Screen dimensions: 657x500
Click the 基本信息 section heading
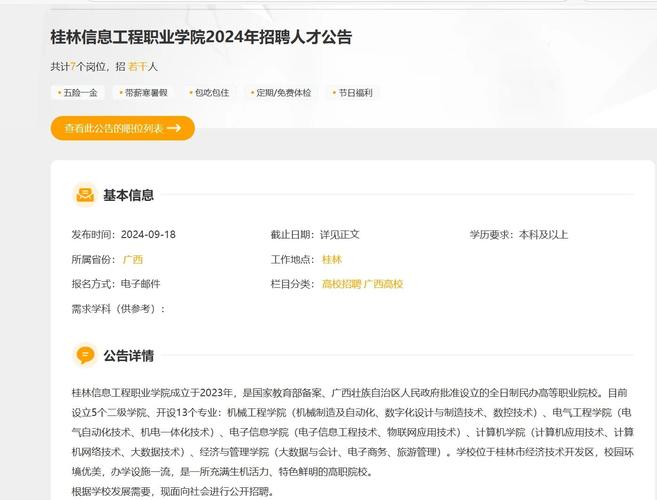click(129, 195)
